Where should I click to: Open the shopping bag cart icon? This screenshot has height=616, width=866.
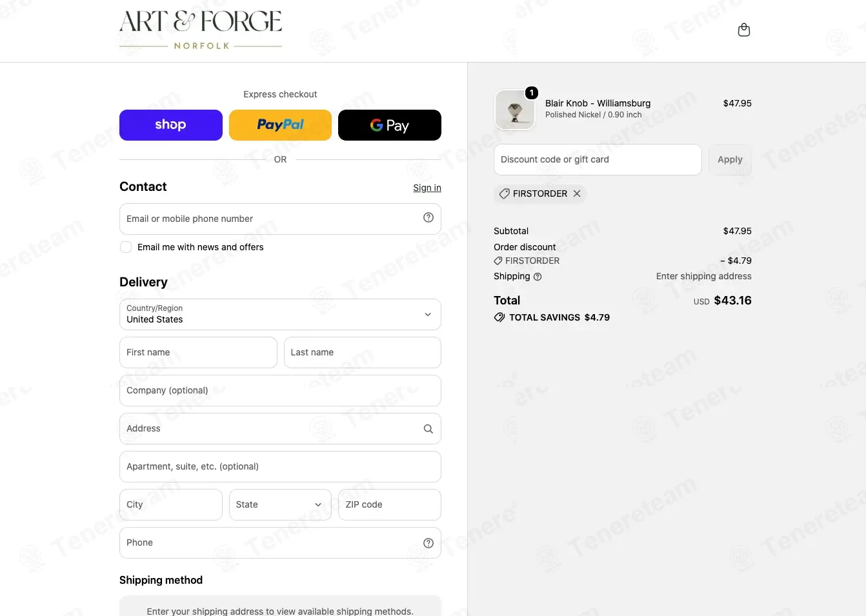point(744,30)
